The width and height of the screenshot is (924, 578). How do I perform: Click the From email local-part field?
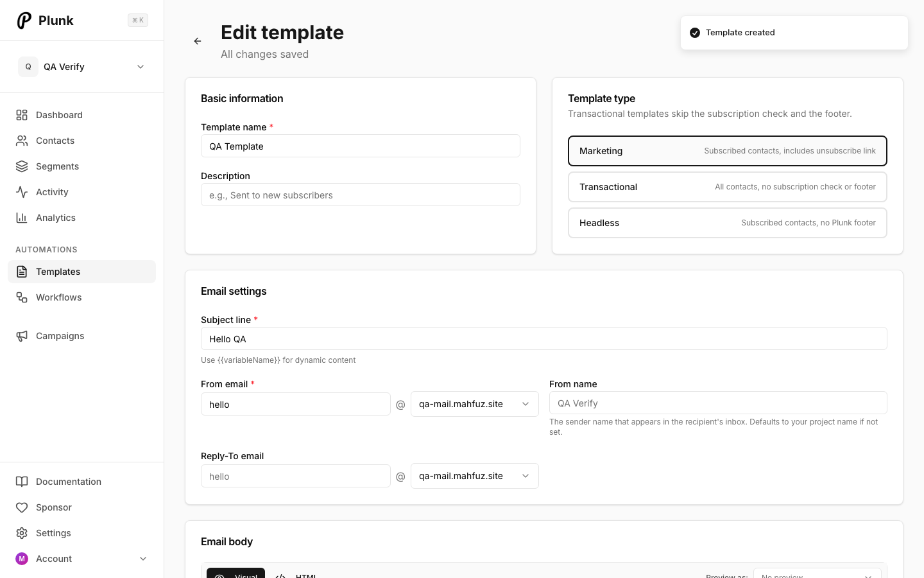pyautogui.click(x=296, y=404)
